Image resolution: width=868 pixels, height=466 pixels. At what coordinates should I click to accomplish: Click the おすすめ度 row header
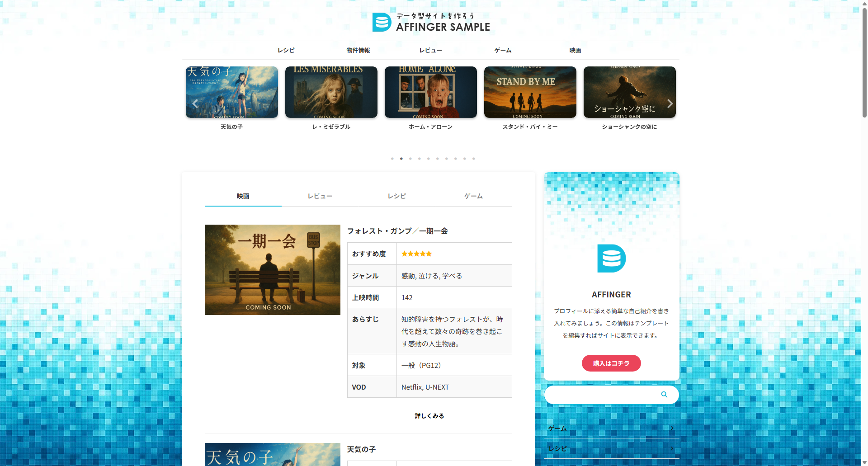coord(372,254)
